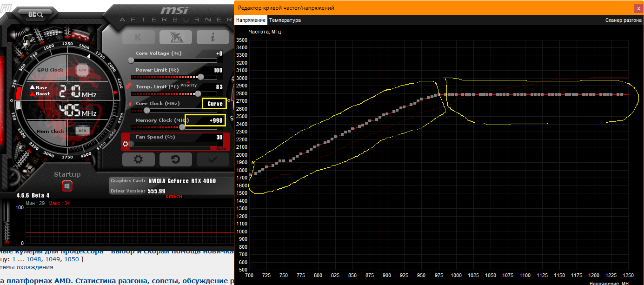Viewport: 644px width, 285px height.
Task: Open forum page 1048 link
Action: (x=34, y=259)
